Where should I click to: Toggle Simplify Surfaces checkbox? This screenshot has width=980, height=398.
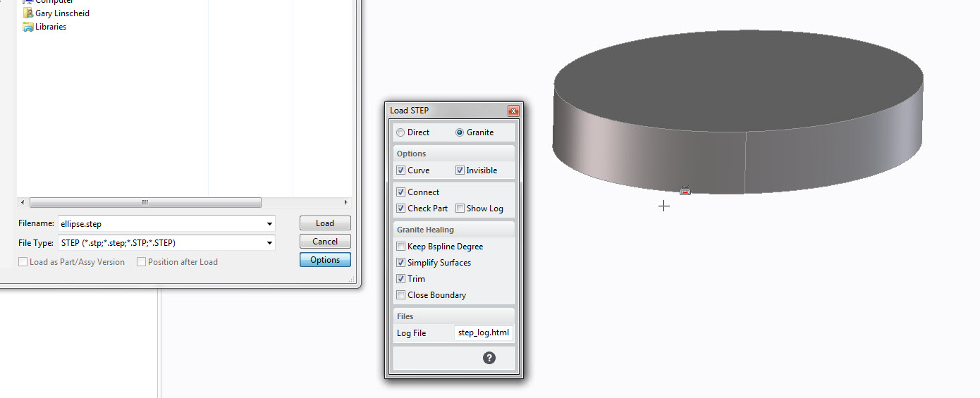[x=401, y=263]
